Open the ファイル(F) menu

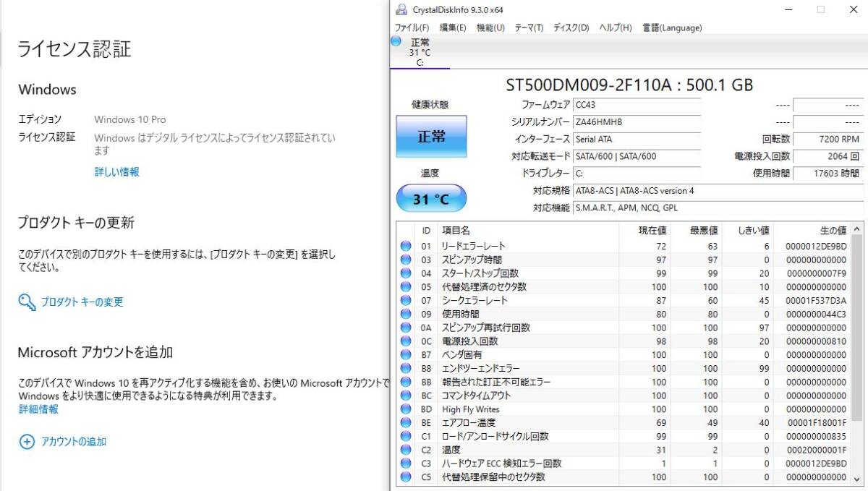[x=412, y=27]
